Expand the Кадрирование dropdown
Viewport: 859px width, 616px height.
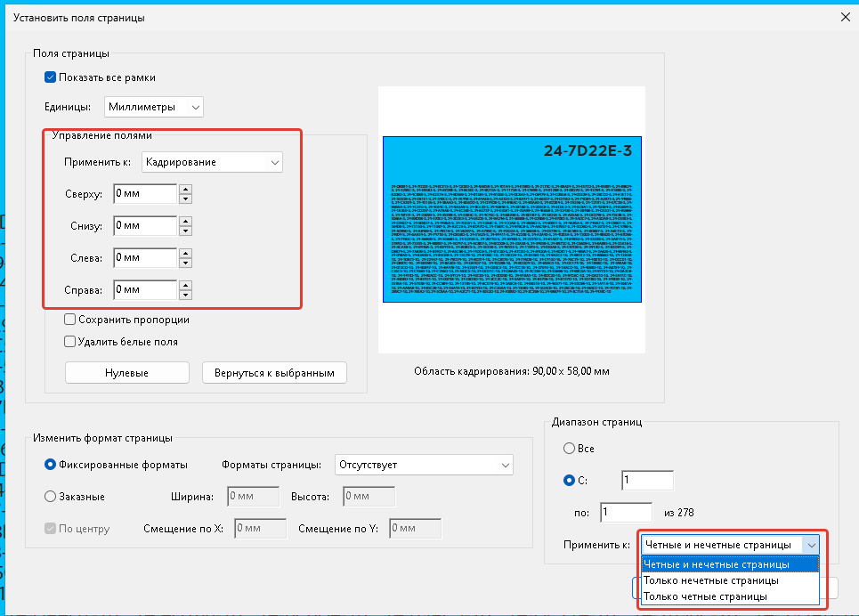pyautogui.click(x=212, y=162)
